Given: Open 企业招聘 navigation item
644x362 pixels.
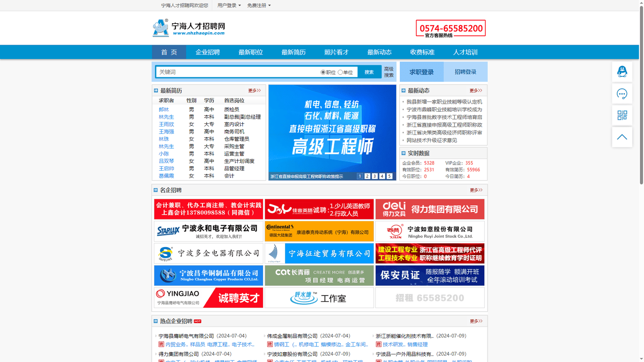Looking at the screenshot, I should point(208,52).
